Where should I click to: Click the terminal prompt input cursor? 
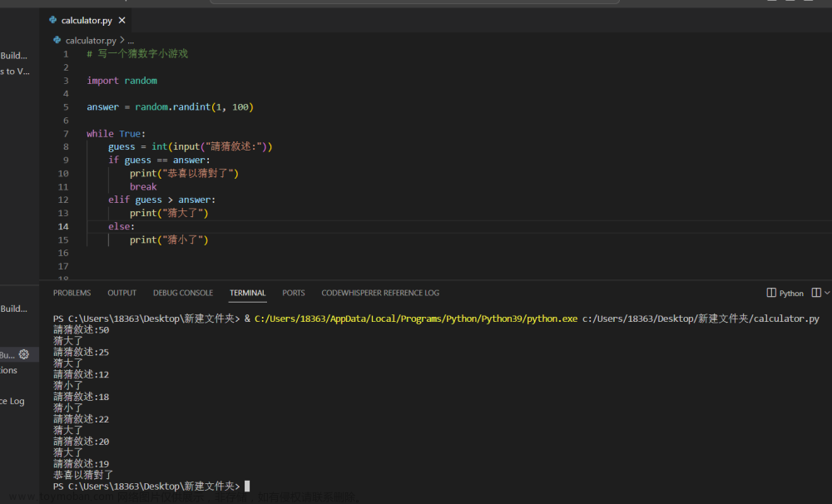(247, 486)
